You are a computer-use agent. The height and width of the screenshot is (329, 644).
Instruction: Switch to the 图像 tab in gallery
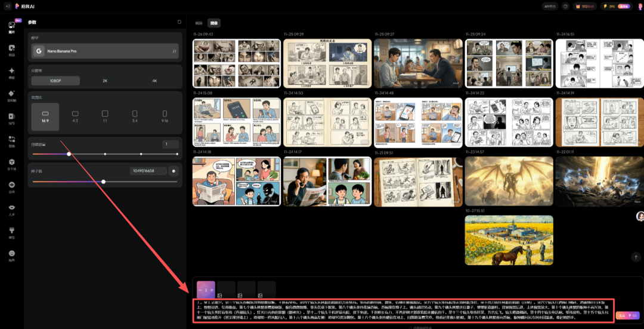(213, 23)
